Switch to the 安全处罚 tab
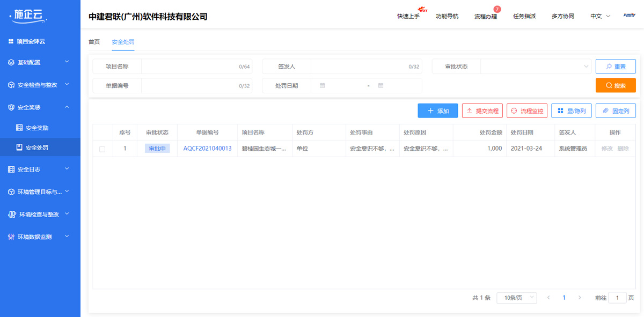 click(x=123, y=41)
